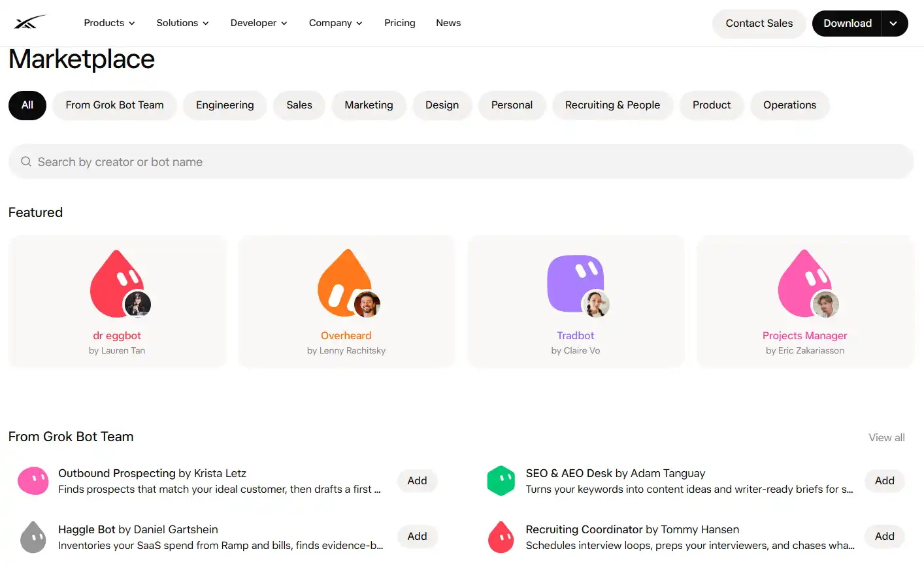Click the pink Outbound Prospecting bot icon
The width and height of the screenshot is (924, 564).
[x=33, y=480]
